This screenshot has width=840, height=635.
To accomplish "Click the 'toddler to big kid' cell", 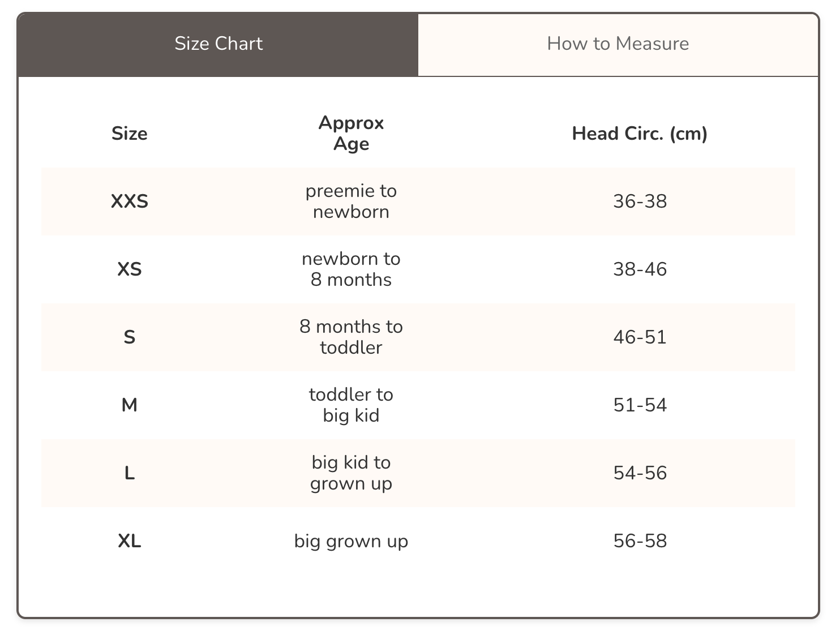I will pos(351,405).
